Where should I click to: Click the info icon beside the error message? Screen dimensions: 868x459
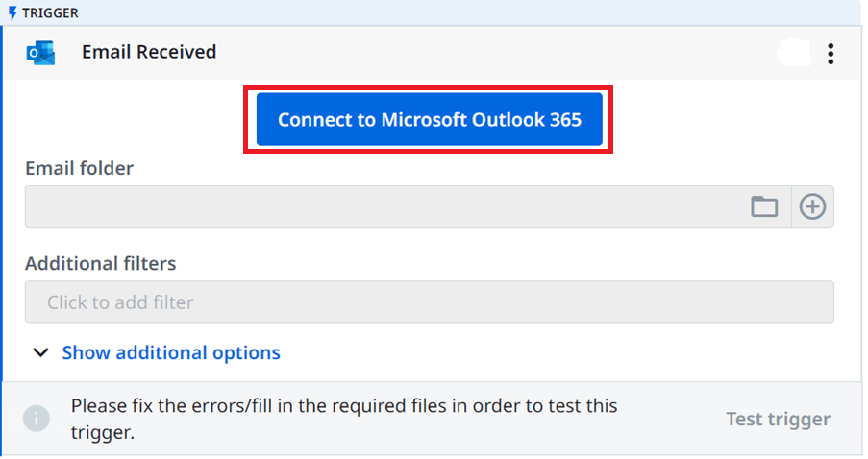(37, 418)
